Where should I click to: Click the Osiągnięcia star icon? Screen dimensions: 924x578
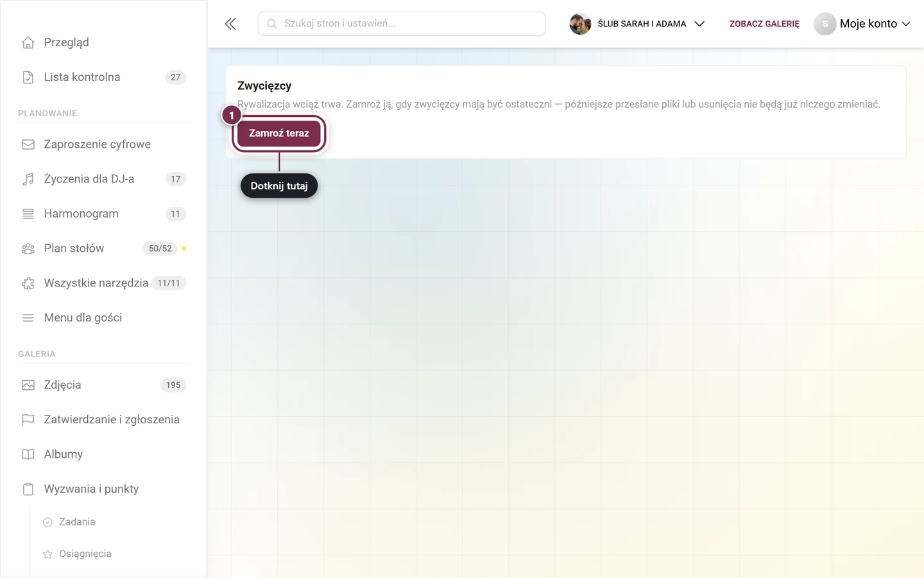click(47, 554)
